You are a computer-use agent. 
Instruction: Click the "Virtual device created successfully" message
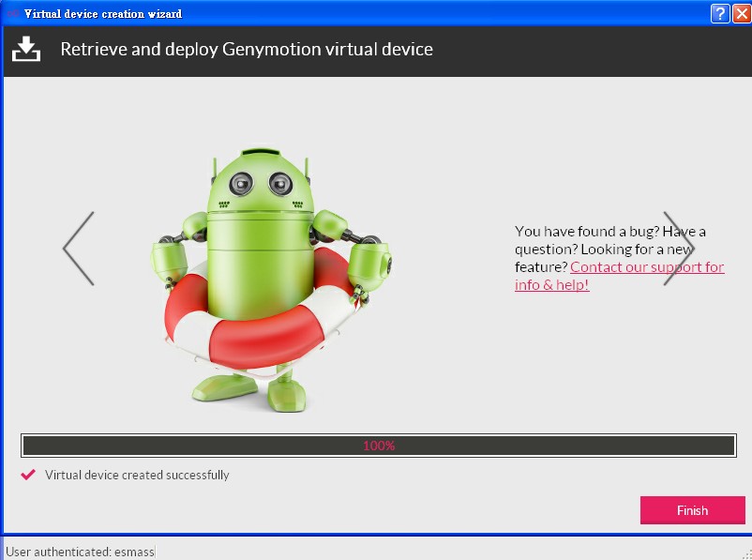click(x=137, y=475)
